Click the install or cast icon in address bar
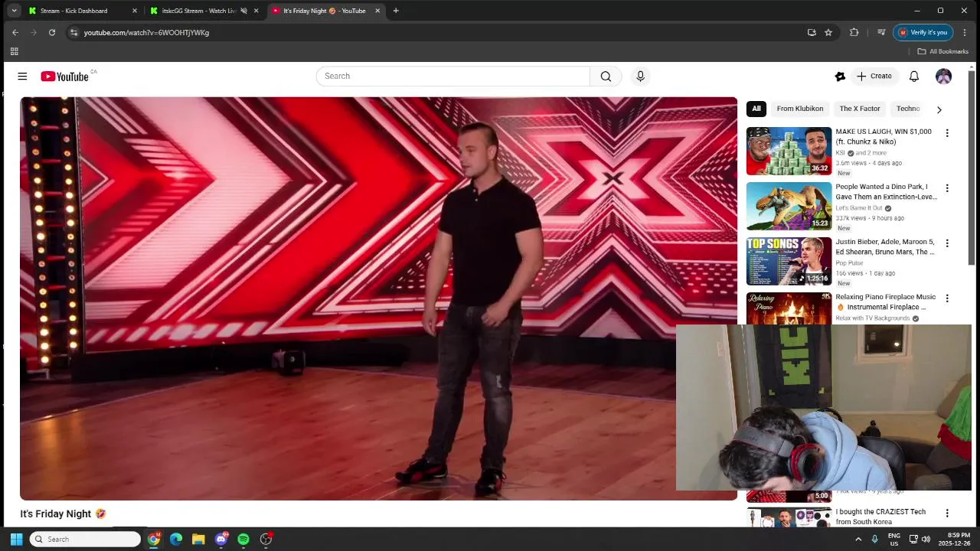The height and width of the screenshot is (551, 980). pos(812,32)
